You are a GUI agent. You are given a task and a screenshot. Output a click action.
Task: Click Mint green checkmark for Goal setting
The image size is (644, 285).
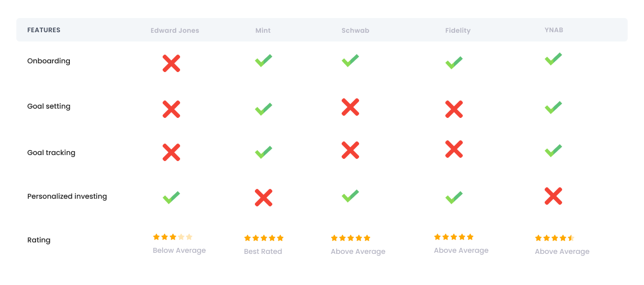(x=263, y=109)
